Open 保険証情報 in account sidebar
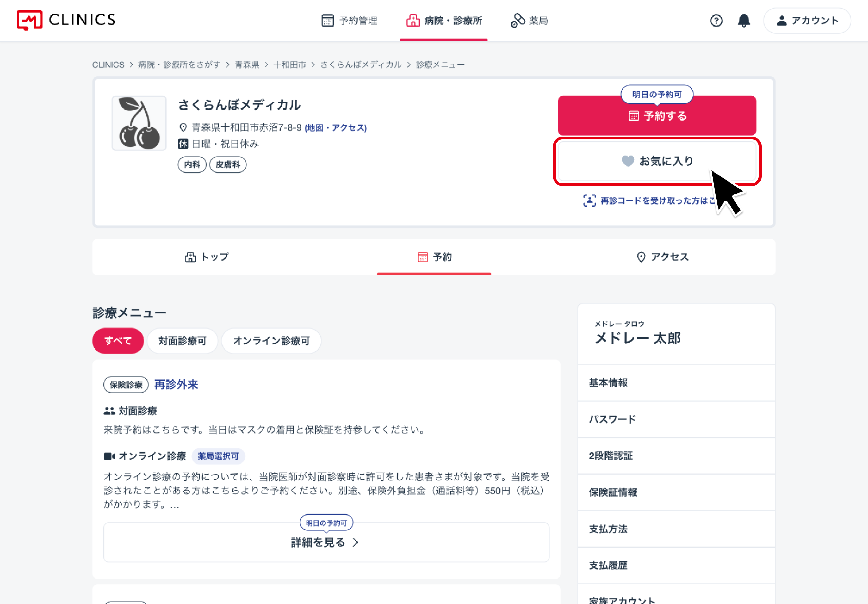Viewport: 868px width, 604px height. [676, 492]
